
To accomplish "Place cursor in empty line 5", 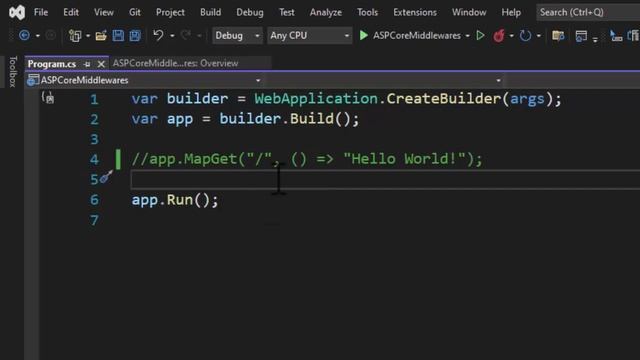I will (x=385, y=180).
